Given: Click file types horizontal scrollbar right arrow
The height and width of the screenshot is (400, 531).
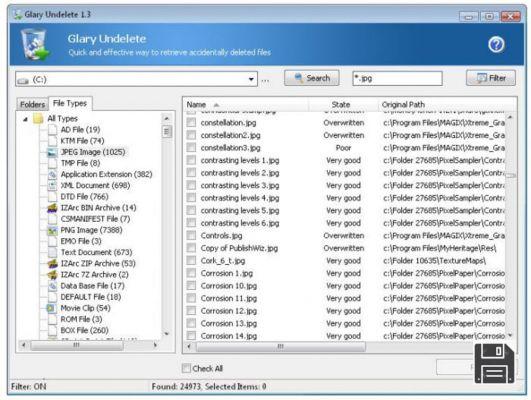Looking at the screenshot, I should 155,345.
